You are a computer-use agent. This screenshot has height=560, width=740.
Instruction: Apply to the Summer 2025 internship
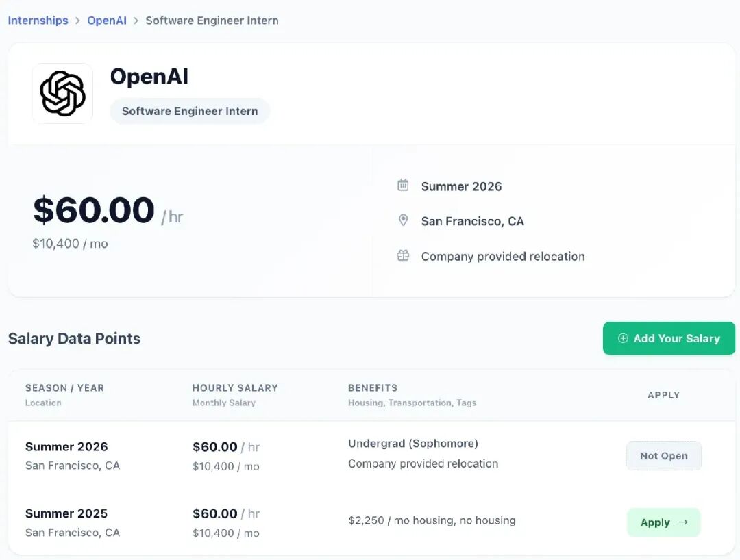663,522
